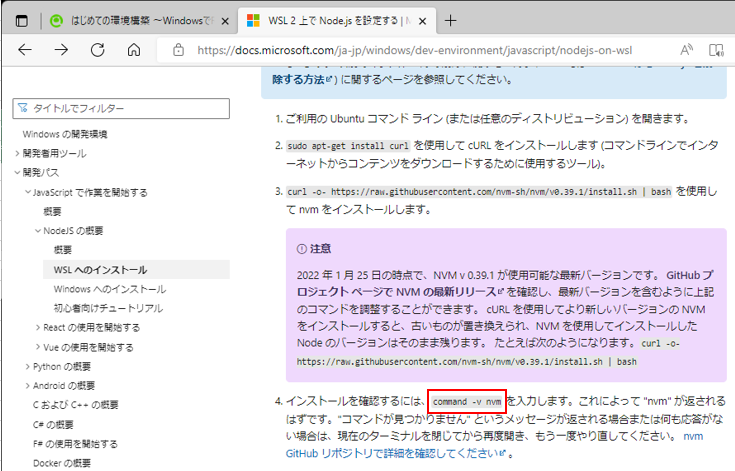The height and width of the screenshot is (471, 735).
Task: Expand Vue の使用を開始する
Action: point(38,347)
